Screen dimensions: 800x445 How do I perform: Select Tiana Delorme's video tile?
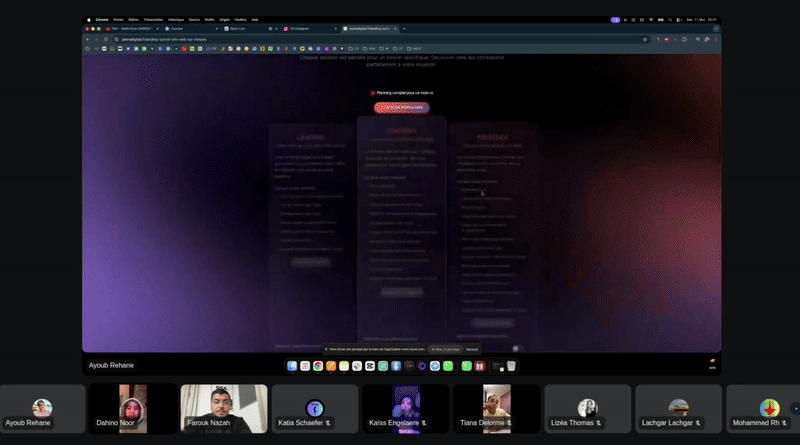click(496, 408)
